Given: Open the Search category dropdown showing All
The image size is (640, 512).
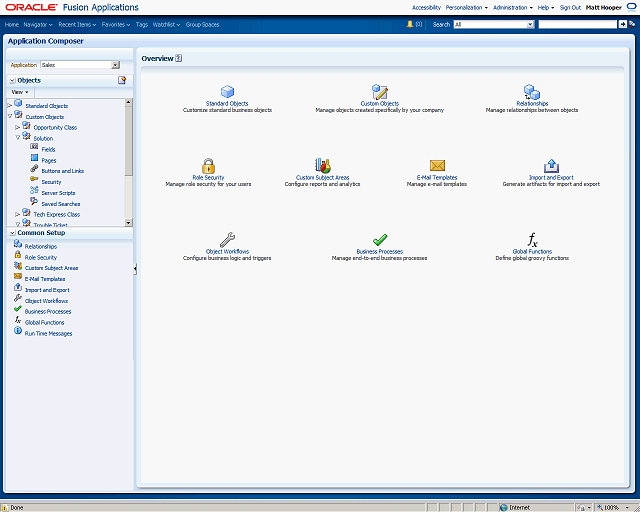Looking at the screenshot, I should [x=494, y=24].
